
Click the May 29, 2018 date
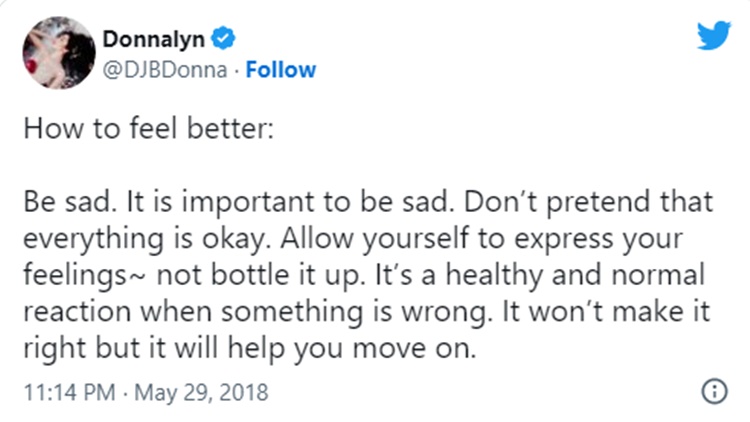[201, 392]
